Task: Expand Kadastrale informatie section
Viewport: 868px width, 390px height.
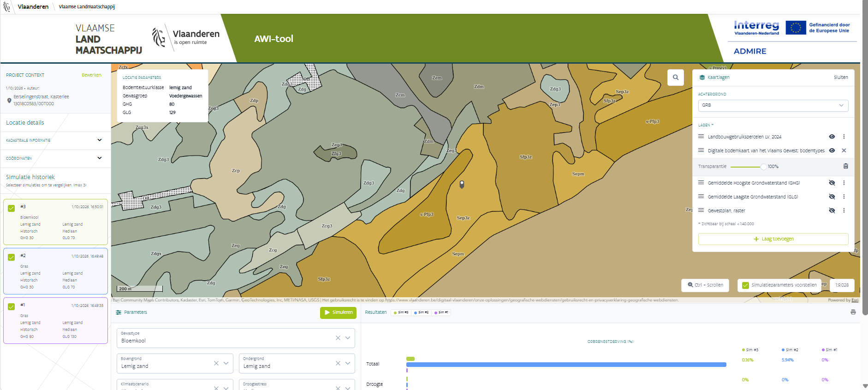Action: tap(55, 140)
